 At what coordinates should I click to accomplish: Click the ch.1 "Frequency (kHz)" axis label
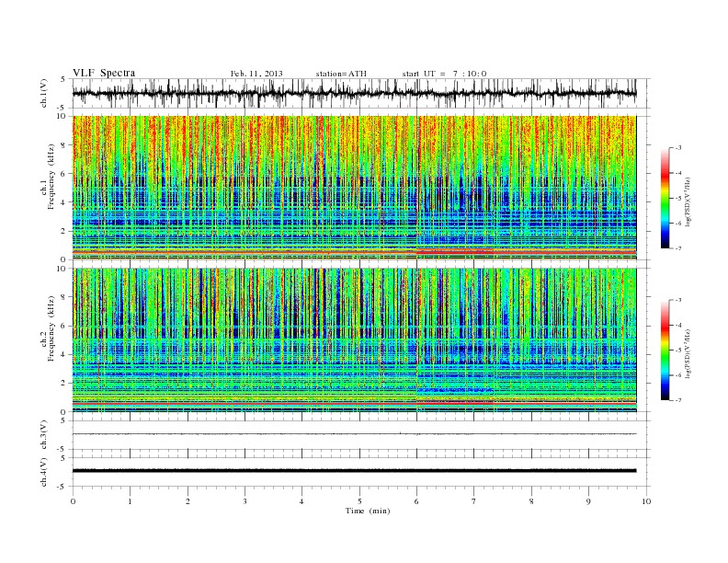tap(51, 177)
